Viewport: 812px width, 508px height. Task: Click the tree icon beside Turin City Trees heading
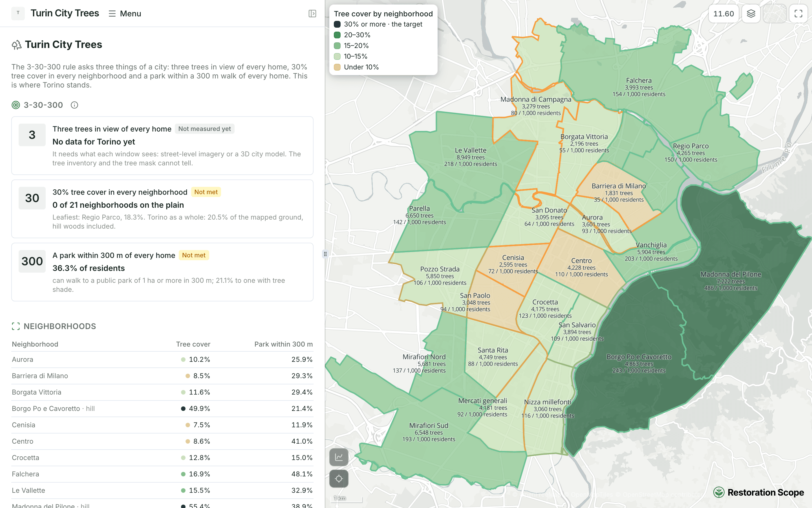click(x=16, y=45)
